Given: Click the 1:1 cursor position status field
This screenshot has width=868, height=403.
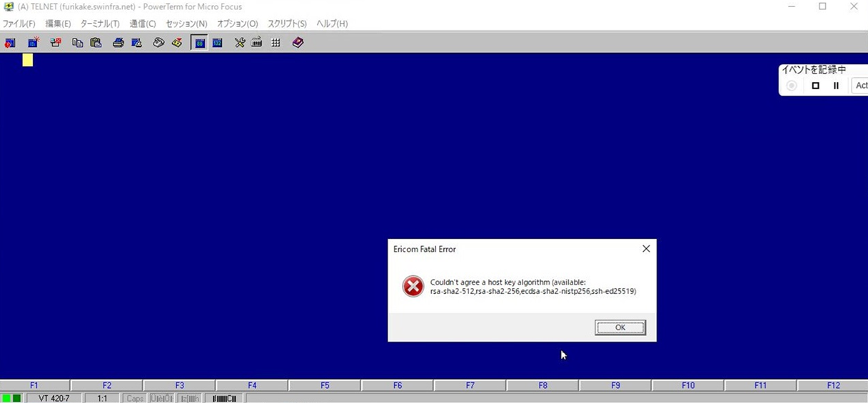Looking at the screenshot, I should pos(102,398).
